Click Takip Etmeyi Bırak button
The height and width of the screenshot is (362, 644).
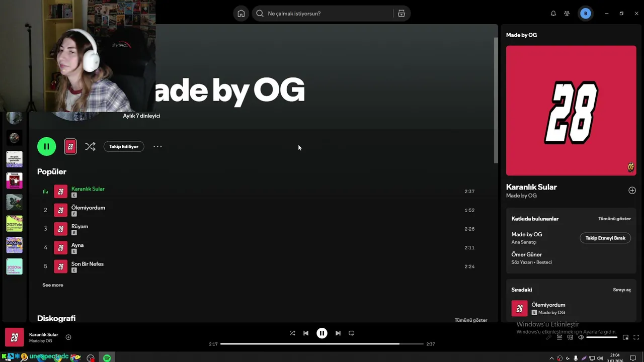[605, 238]
